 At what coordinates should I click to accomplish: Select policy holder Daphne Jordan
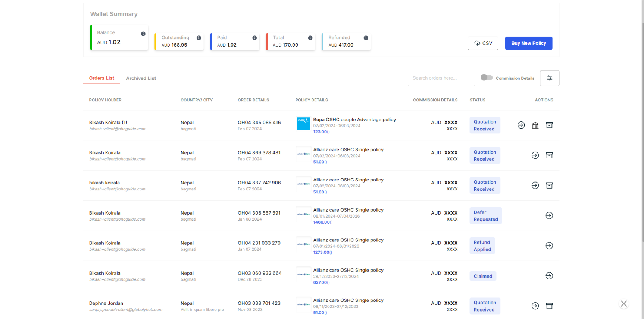(106, 303)
